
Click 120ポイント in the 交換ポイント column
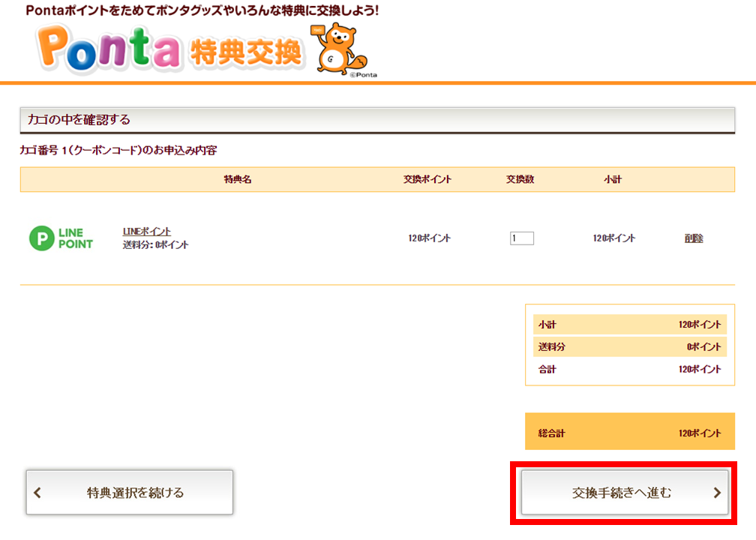[429, 238]
